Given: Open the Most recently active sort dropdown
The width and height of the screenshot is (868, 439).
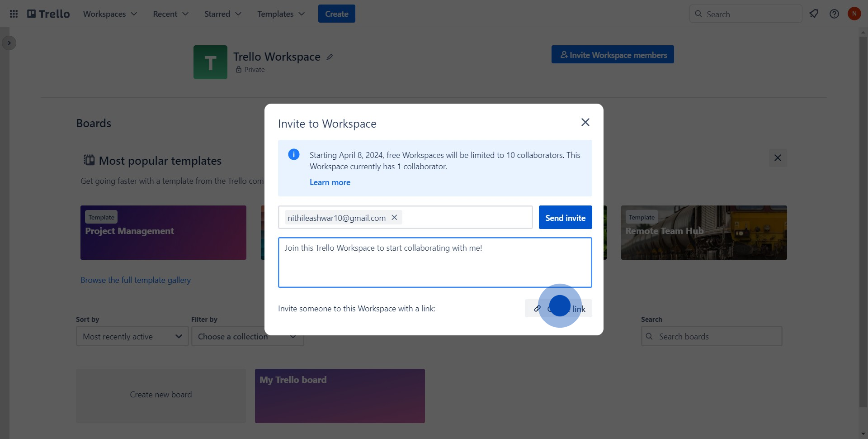Looking at the screenshot, I should tap(132, 336).
